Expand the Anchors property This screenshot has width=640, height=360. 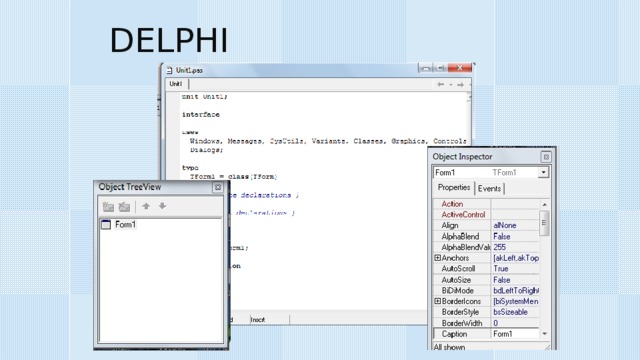pos(437,258)
